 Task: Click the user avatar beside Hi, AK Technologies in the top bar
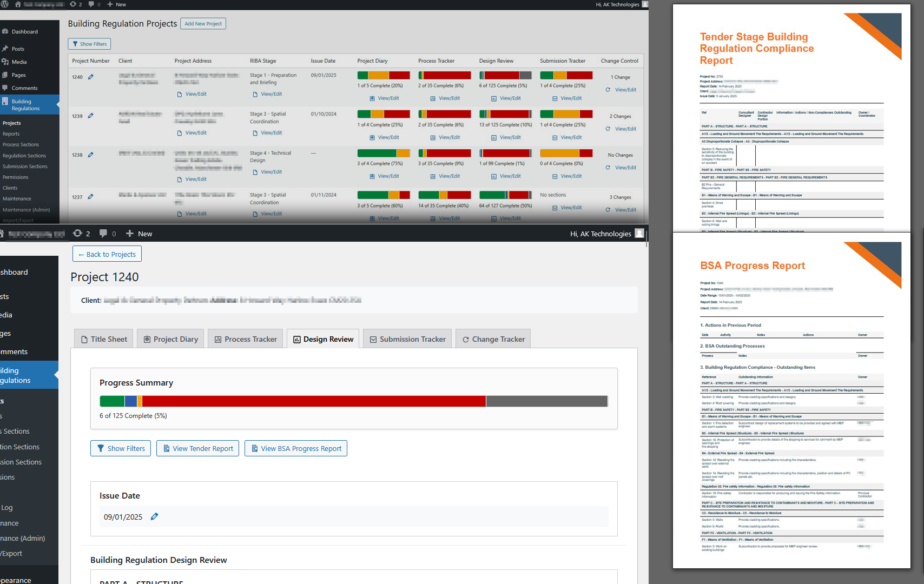[x=645, y=4]
